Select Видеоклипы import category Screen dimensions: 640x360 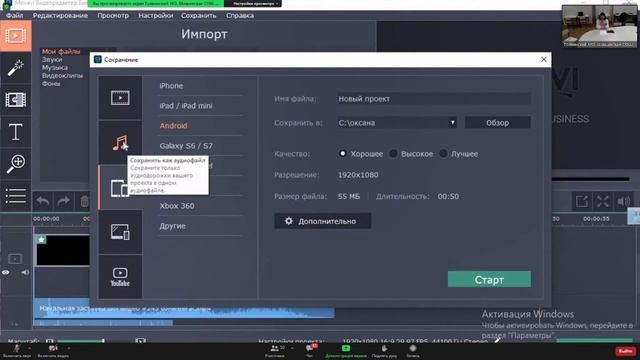pyautogui.click(x=62, y=76)
